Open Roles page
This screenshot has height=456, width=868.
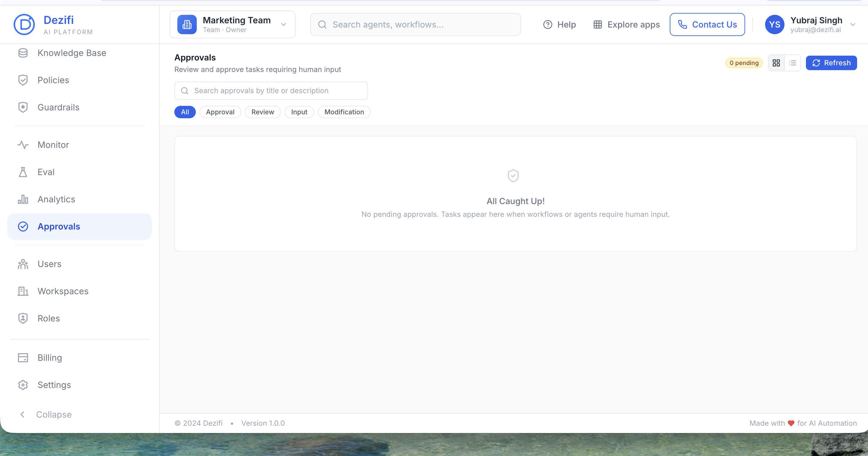pos(80,319)
